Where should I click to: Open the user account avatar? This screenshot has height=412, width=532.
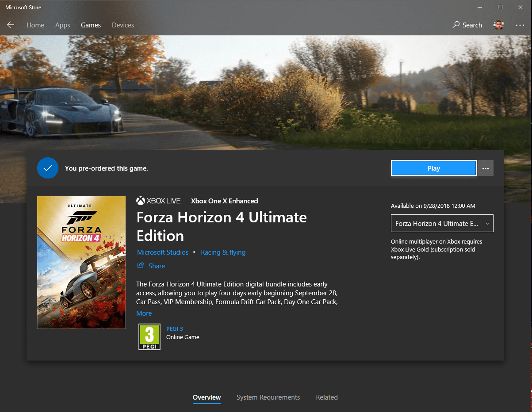tap(499, 25)
